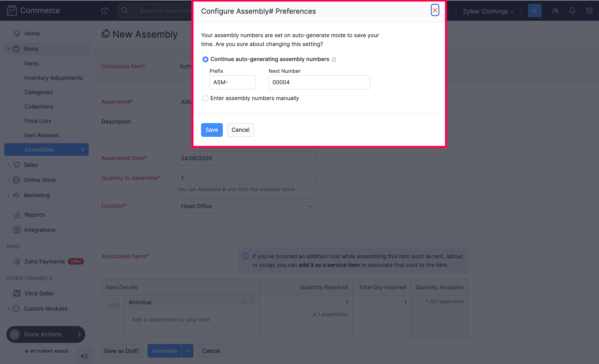Image resolution: width=599 pixels, height=364 pixels.
Task: Click the Search in Assemblies box
Action: pyautogui.click(x=165, y=11)
